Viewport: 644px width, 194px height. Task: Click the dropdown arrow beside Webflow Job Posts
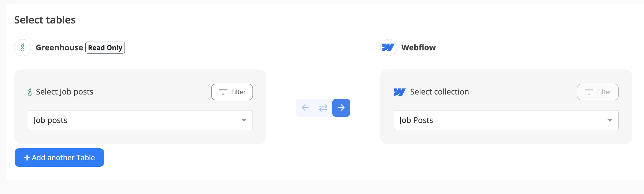click(x=610, y=120)
